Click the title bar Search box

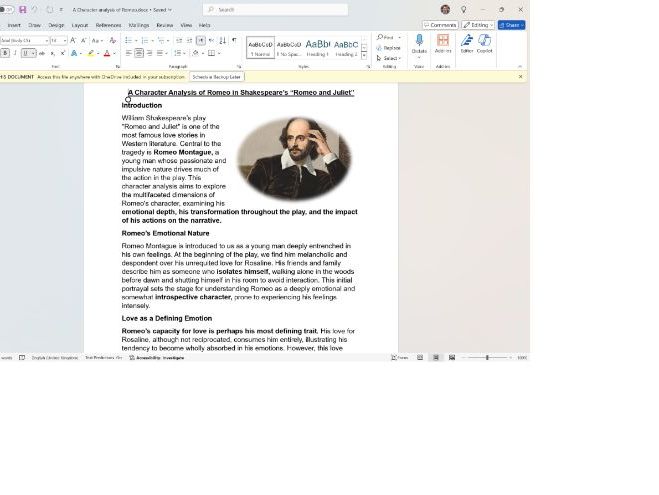pos(275,9)
